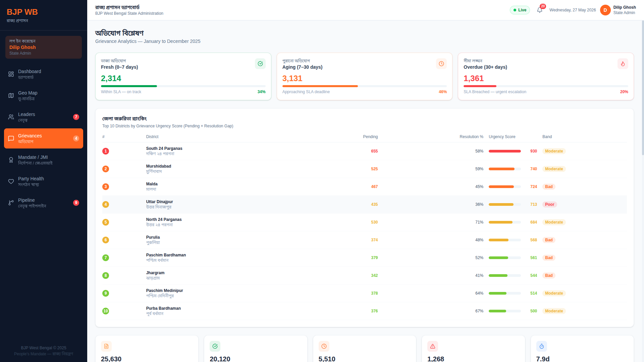This screenshot has width=644, height=362.
Task: Click the BJP WB logo title
Action: click(x=22, y=12)
